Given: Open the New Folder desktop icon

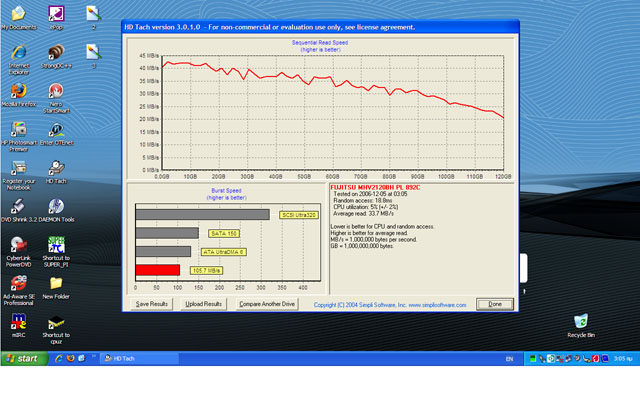Looking at the screenshot, I should coord(56,288).
